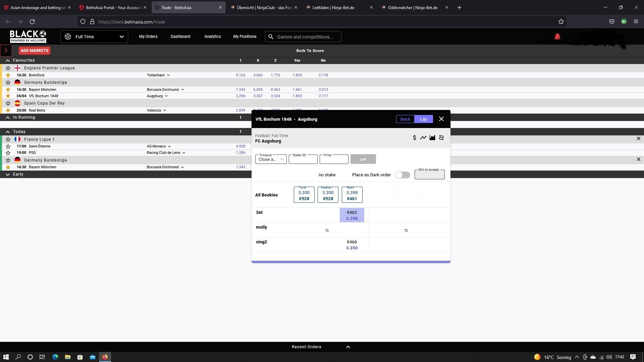Open the area chart icon in the bet panel
This screenshot has height=362, width=644.
432,138
